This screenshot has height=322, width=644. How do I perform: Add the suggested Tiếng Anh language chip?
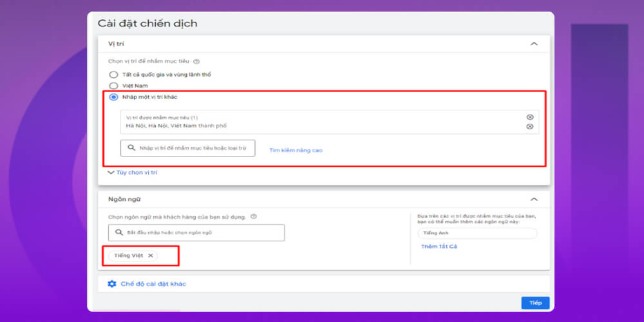click(x=477, y=233)
